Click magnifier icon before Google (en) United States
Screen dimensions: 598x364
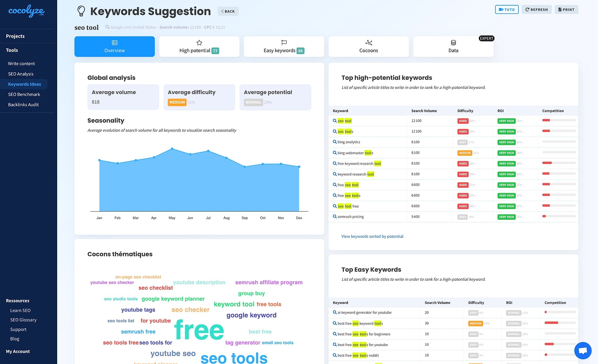[x=107, y=27]
